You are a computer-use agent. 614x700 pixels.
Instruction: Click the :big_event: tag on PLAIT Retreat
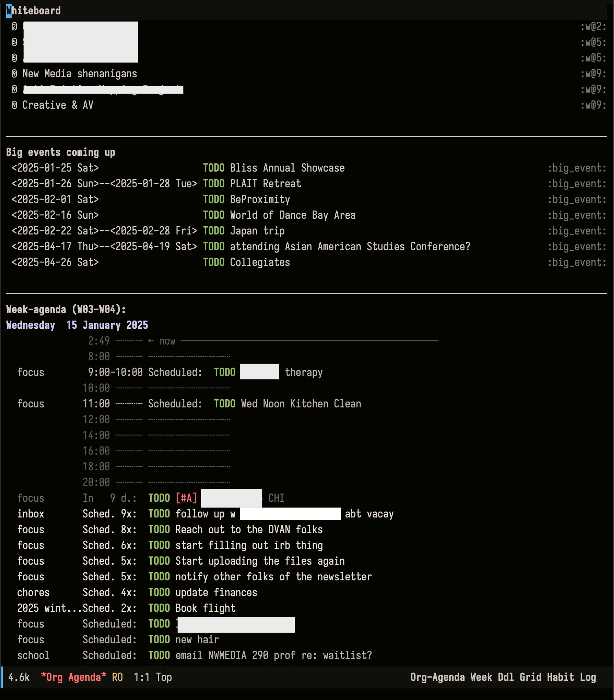pos(577,184)
